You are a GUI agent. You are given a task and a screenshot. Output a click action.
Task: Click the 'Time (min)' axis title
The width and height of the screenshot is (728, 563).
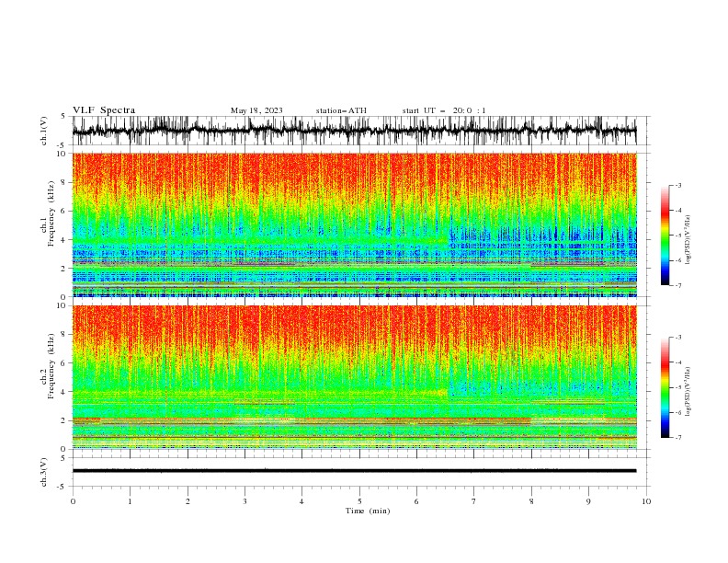(368, 511)
